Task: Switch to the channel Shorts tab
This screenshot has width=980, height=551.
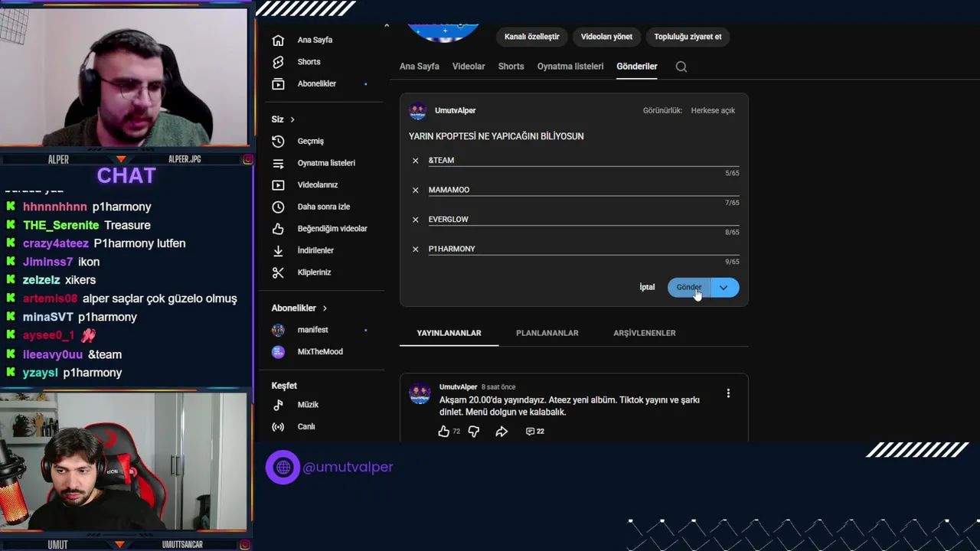Action: tap(511, 67)
